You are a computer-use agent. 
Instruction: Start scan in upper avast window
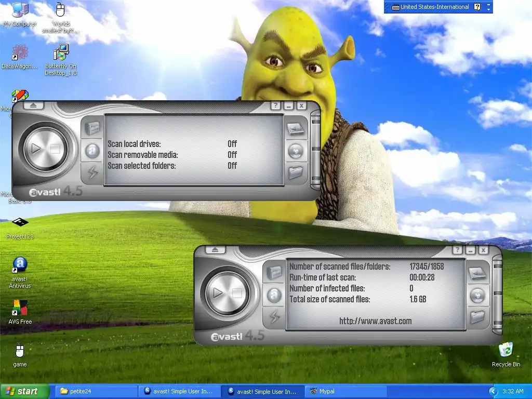36,149
